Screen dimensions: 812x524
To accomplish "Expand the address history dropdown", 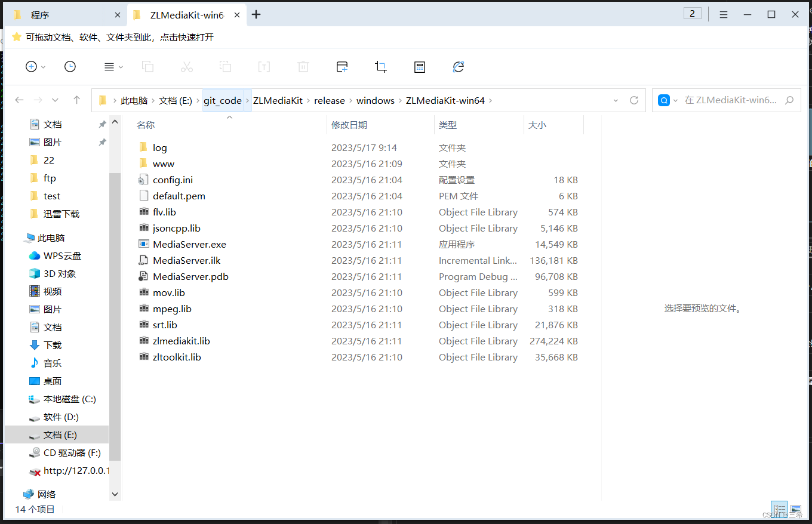I will pyautogui.click(x=616, y=101).
